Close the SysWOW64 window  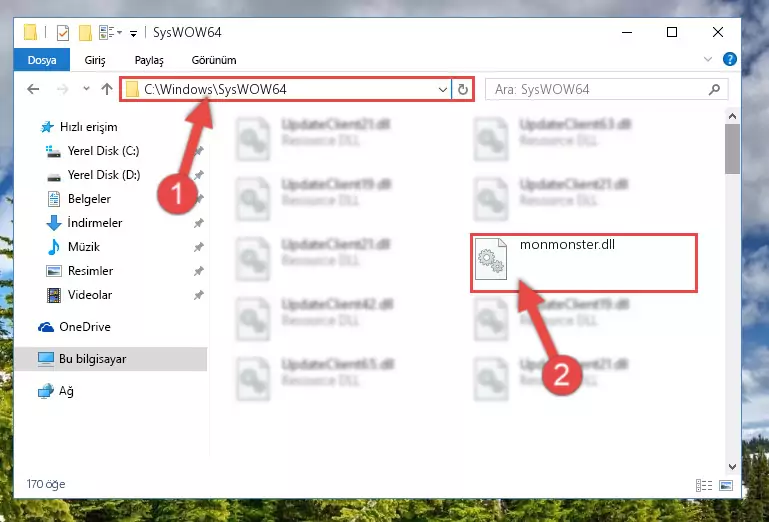coord(718,32)
